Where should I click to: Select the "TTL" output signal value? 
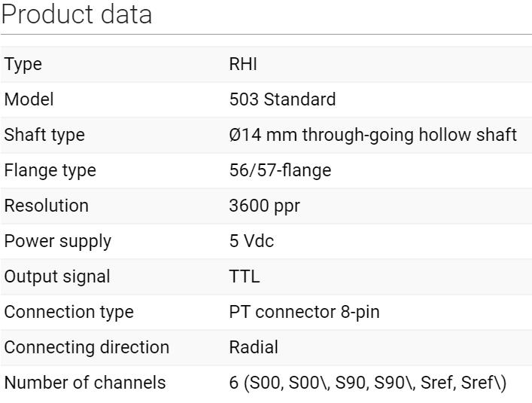(x=245, y=276)
